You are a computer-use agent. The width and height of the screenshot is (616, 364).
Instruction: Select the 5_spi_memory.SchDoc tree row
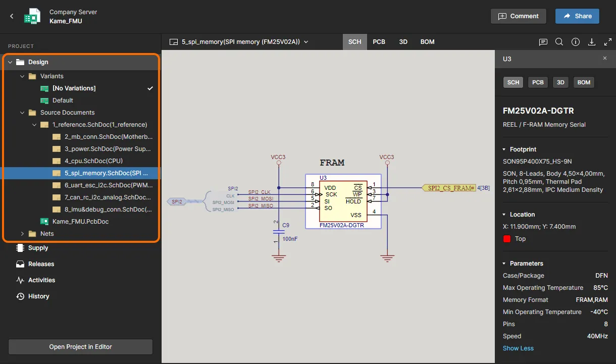(x=80, y=173)
